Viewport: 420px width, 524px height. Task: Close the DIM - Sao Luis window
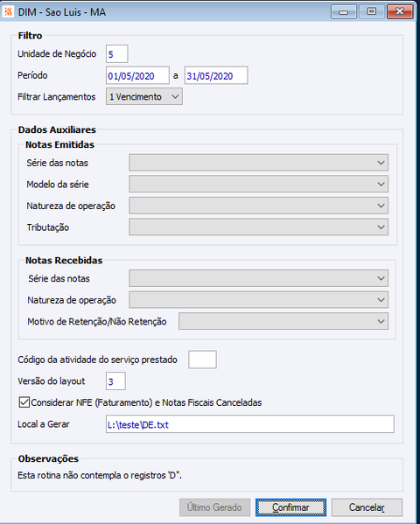[x=400, y=11]
